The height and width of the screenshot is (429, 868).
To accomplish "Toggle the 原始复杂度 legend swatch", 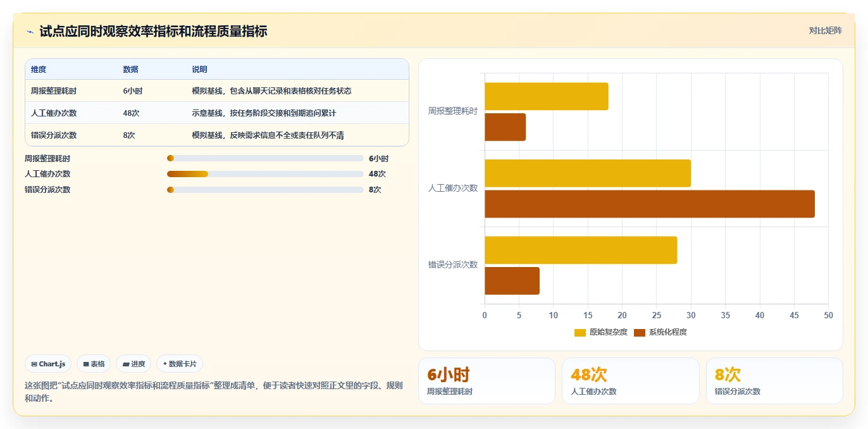I will 580,332.
